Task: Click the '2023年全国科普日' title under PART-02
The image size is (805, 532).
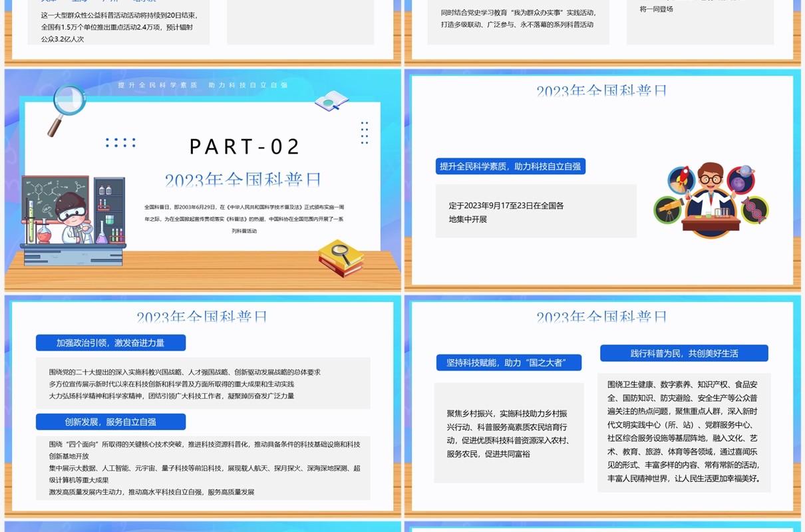Action: pos(243,180)
